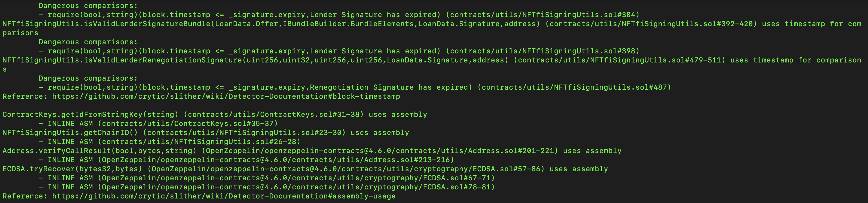The width and height of the screenshot is (868, 203).
Task: Click the NFTfiSigningUtils.sol#26-28 INLINE ASM reference
Action: pos(199,142)
